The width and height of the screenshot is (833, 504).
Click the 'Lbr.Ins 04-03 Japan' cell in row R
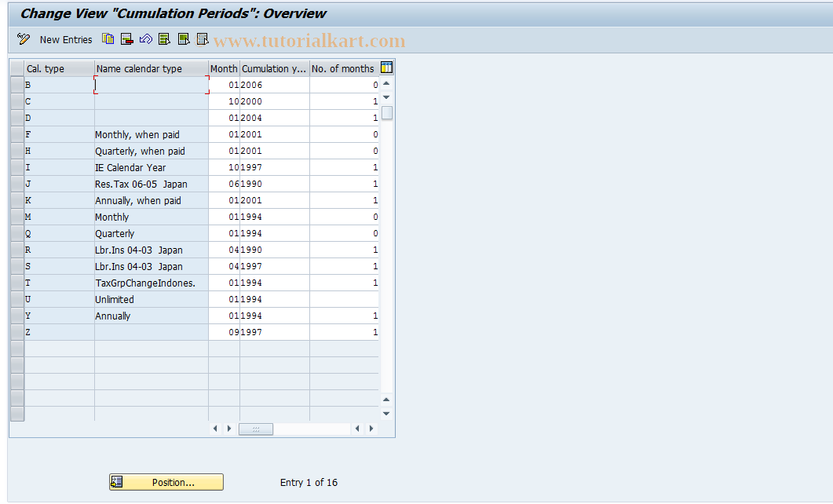pos(152,250)
